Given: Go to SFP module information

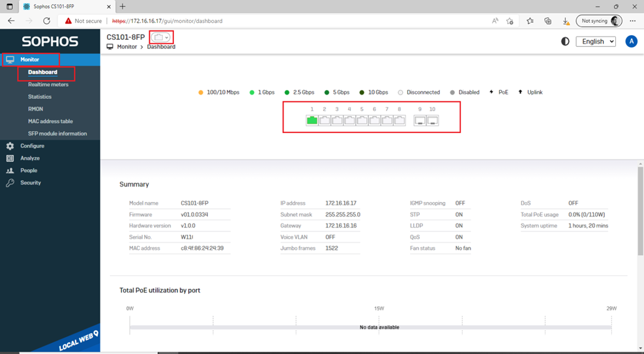Looking at the screenshot, I should click(x=57, y=134).
